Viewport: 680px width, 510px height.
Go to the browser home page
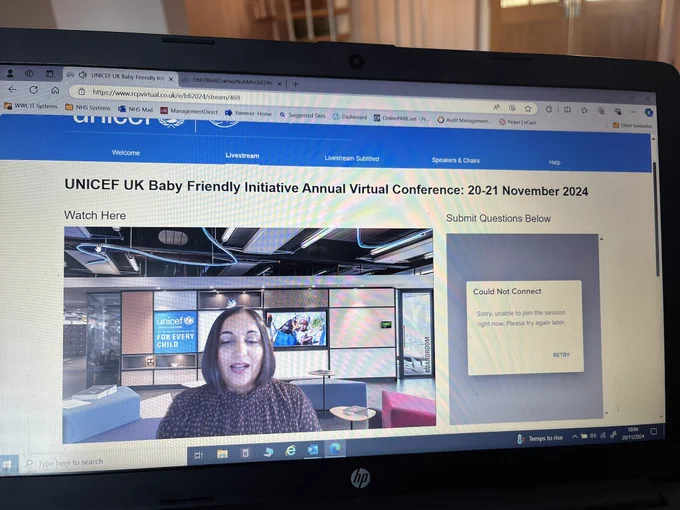[55, 90]
